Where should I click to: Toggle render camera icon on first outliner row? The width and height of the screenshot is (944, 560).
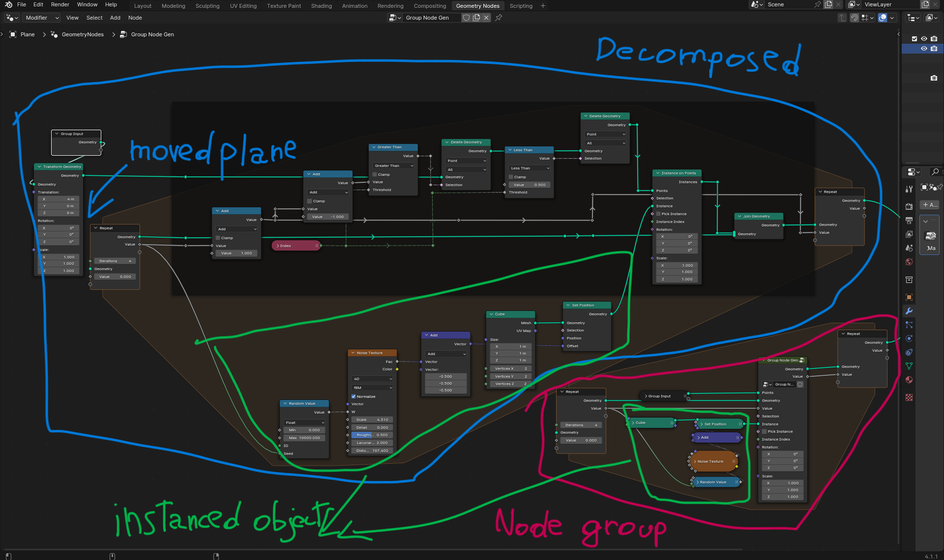(x=934, y=39)
